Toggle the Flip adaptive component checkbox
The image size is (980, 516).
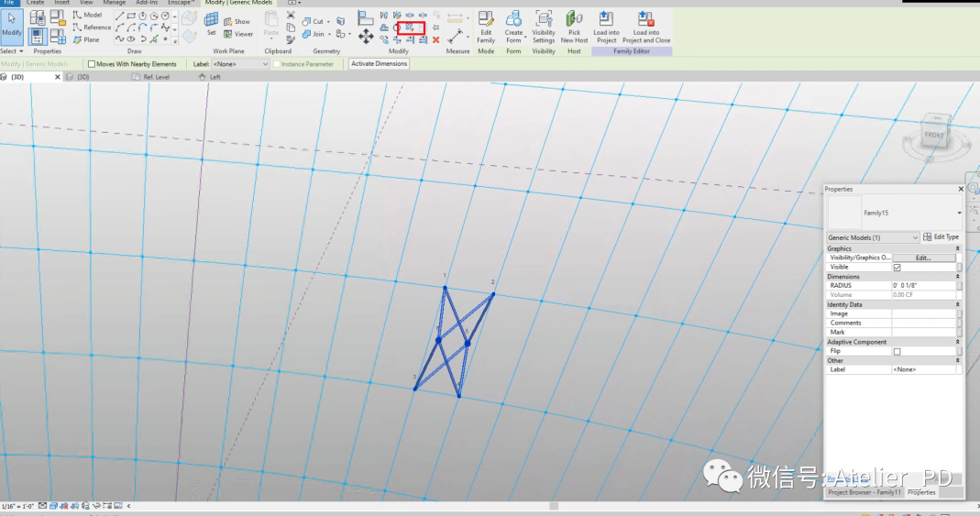[x=897, y=352]
